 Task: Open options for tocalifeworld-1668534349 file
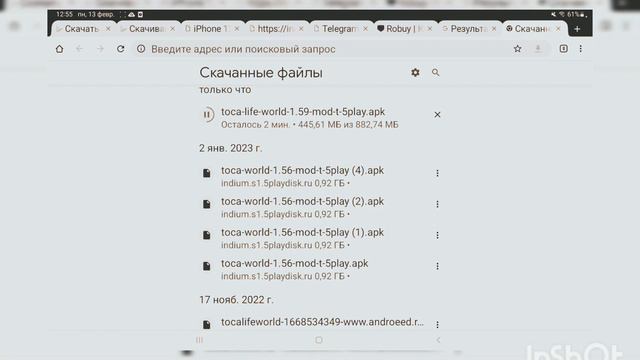[x=437, y=324]
